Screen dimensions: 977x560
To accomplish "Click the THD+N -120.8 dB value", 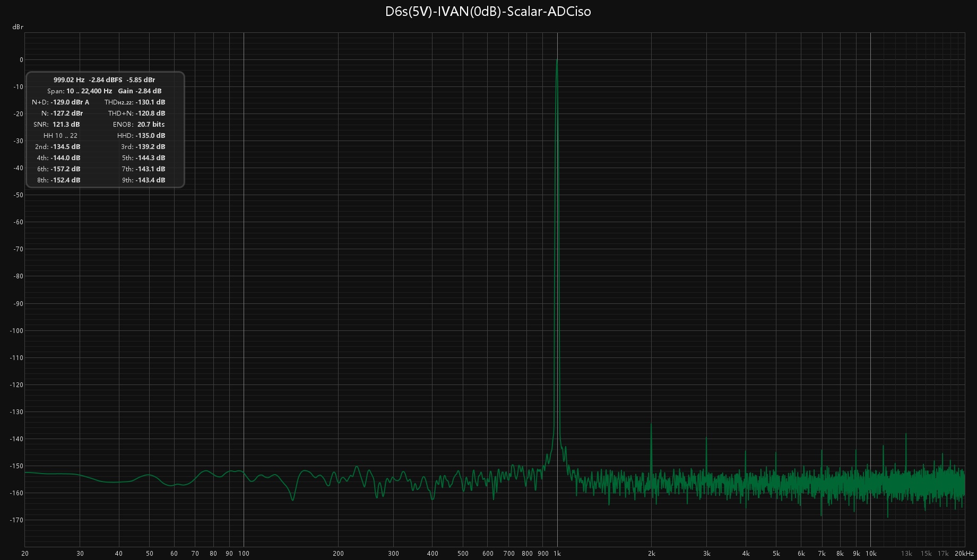I will point(150,113).
